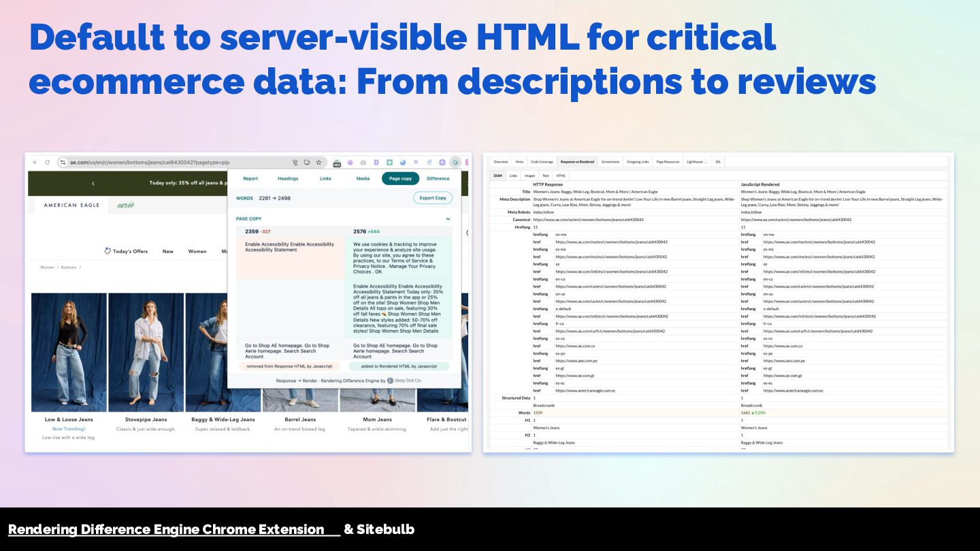Screen dimensions: 980x551
Task: Open the New menu on AE site
Action: coord(168,251)
